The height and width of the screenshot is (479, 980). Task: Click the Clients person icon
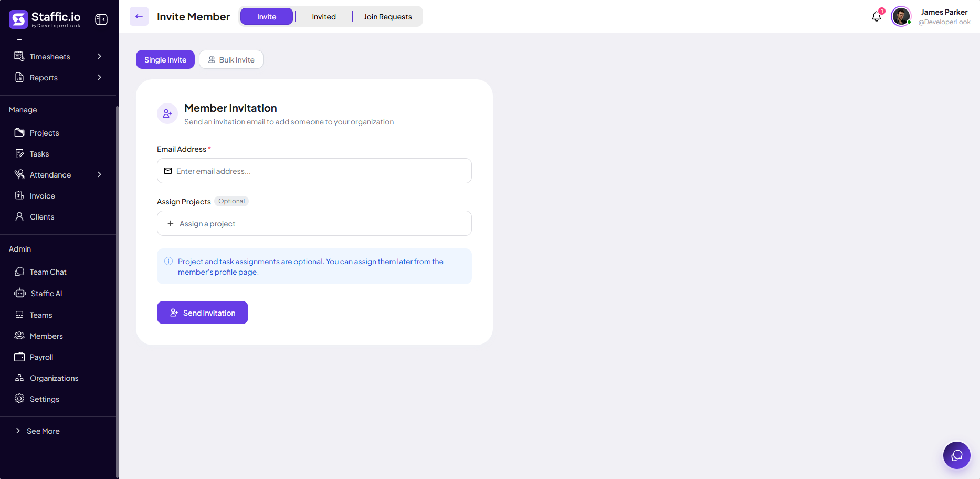click(x=19, y=216)
